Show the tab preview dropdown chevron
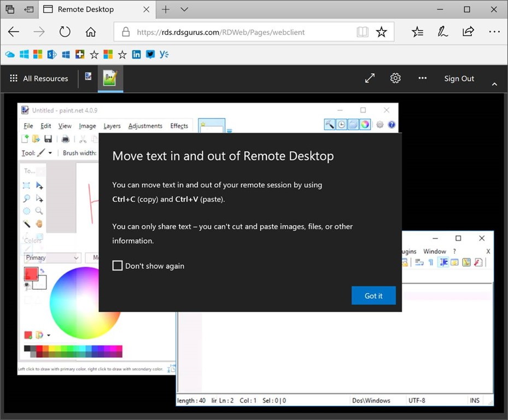This screenshot has height=420, width=508. 184,9
